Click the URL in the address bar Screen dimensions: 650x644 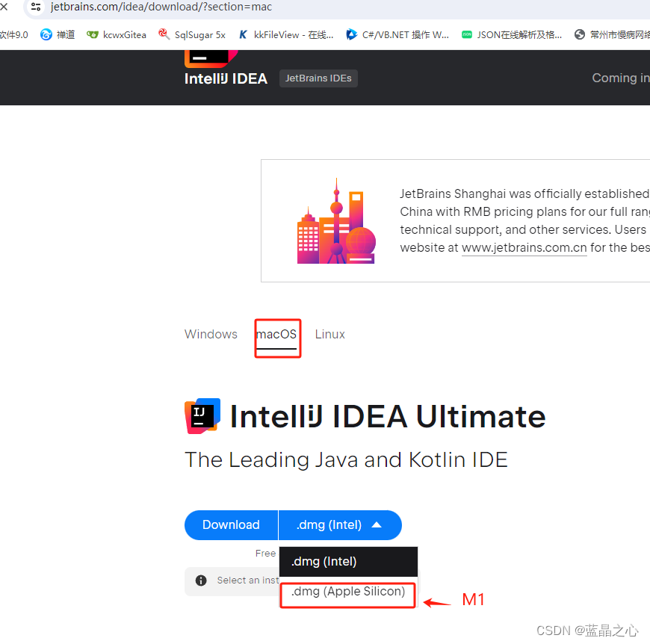pos(161,7)
